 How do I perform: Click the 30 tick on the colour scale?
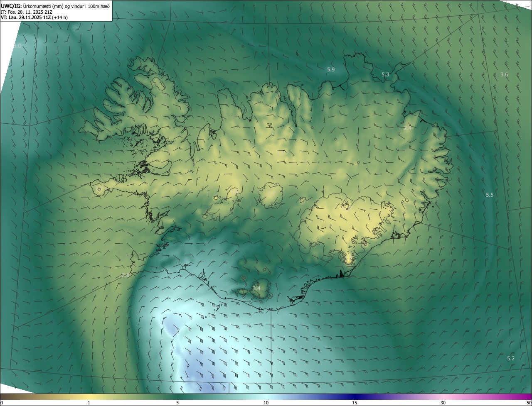443,403
